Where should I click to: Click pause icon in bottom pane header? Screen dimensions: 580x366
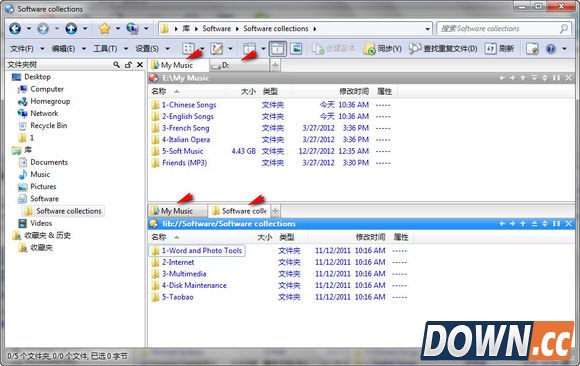coord(556,224)
